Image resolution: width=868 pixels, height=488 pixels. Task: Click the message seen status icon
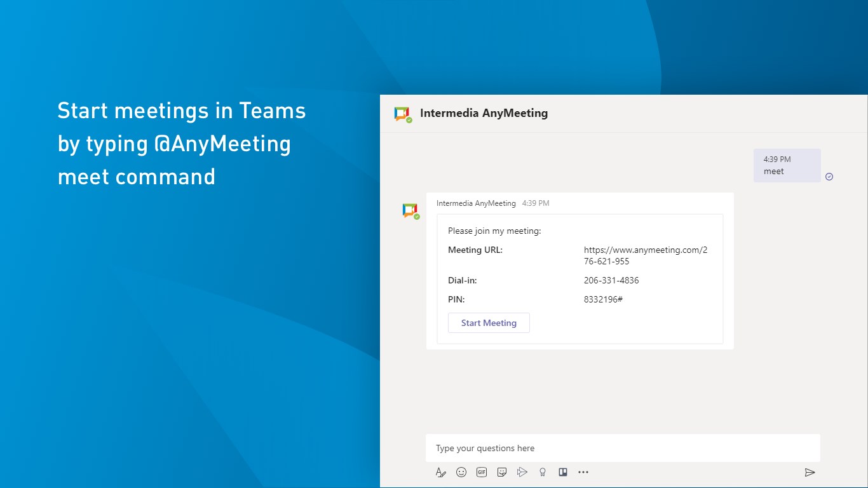click(x=829, y=177)
